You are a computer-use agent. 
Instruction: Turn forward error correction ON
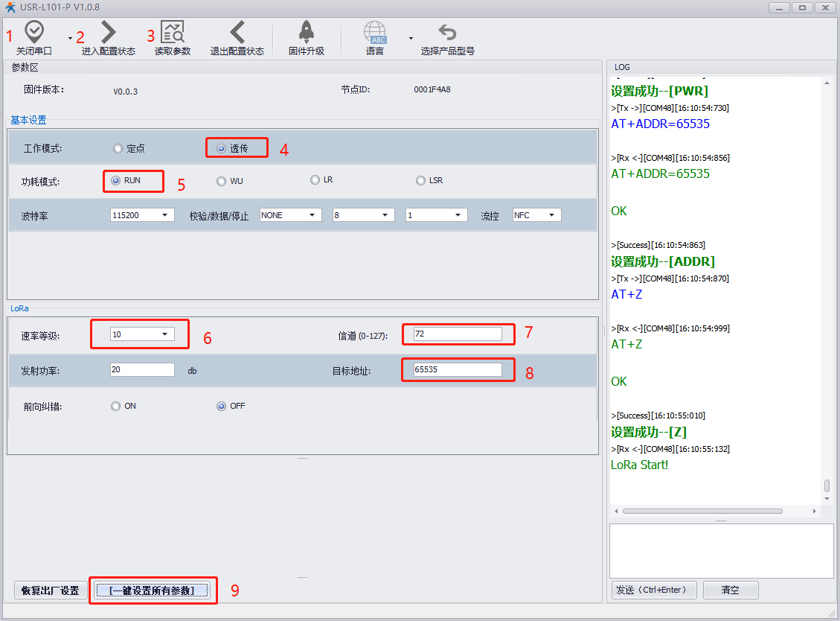[115, 407]
